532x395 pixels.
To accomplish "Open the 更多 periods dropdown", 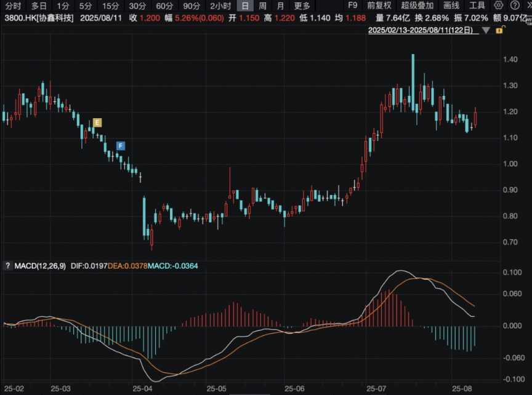I will tap(302, 6).
